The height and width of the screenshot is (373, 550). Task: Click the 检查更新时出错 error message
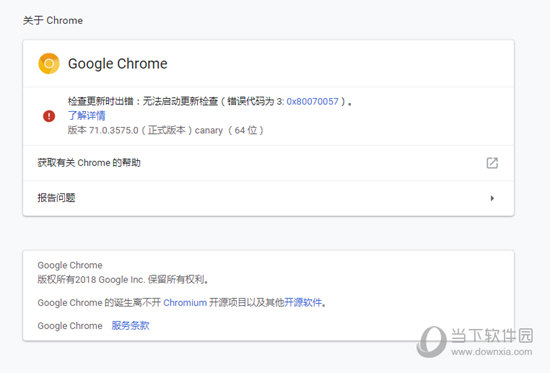point(209,101)
